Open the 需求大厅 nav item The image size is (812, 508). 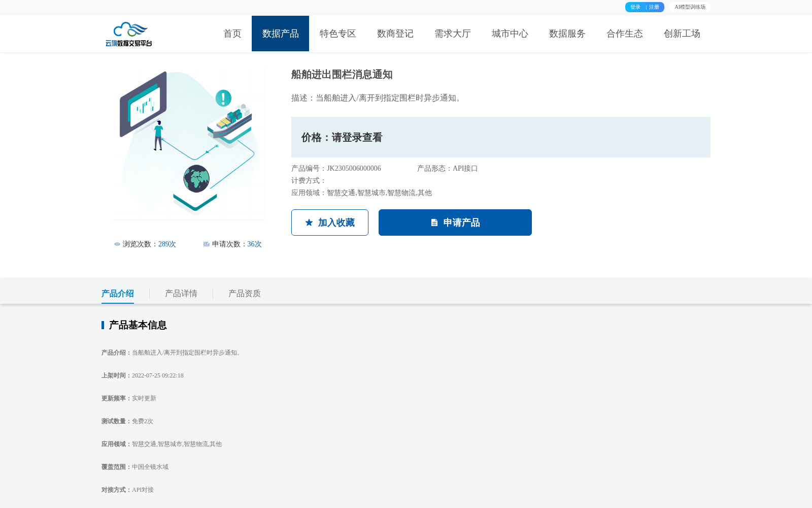click(x=452, y=34)
